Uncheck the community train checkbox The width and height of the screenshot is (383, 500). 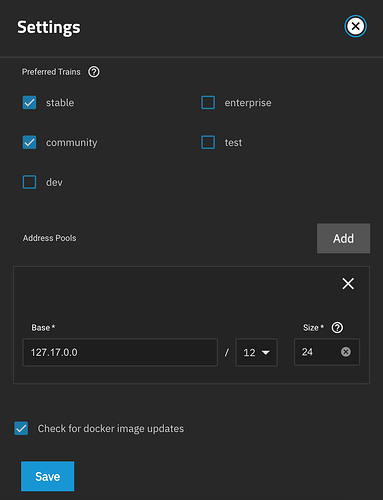click(x=29, y=142)
